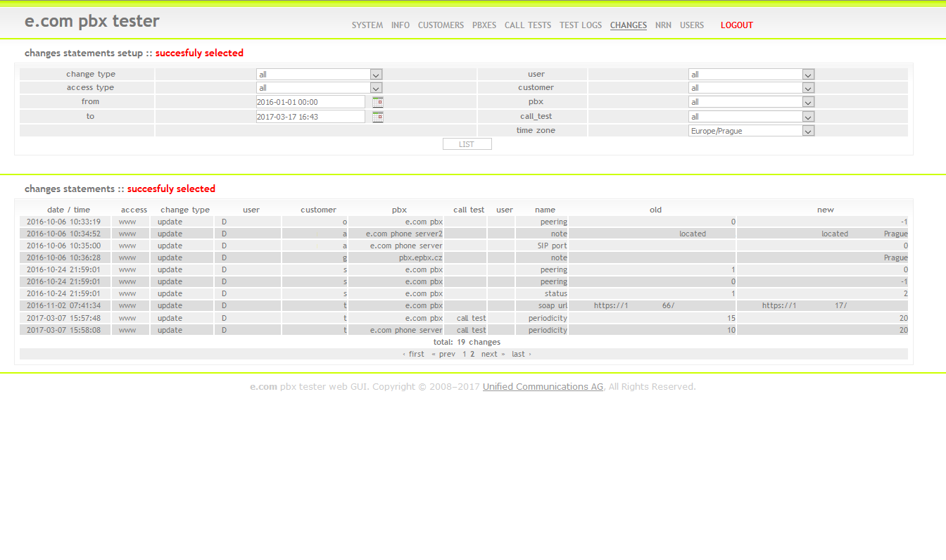
Task: Select row dated 2016-10-06 10:33:19
Action: tap(464, 222)
